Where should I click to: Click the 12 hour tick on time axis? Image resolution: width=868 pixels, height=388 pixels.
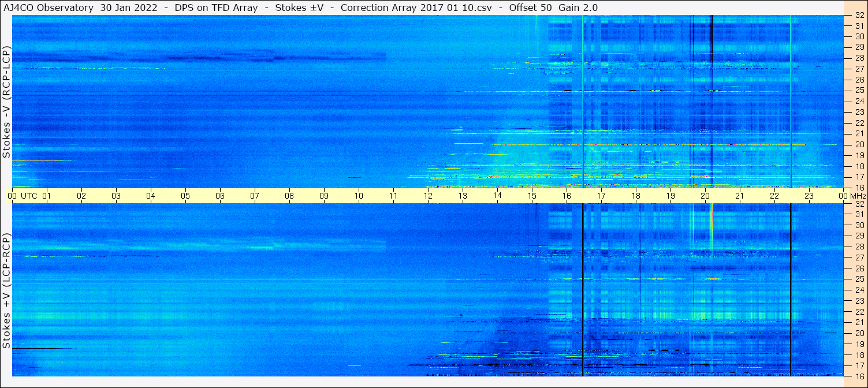pos(428,196)
